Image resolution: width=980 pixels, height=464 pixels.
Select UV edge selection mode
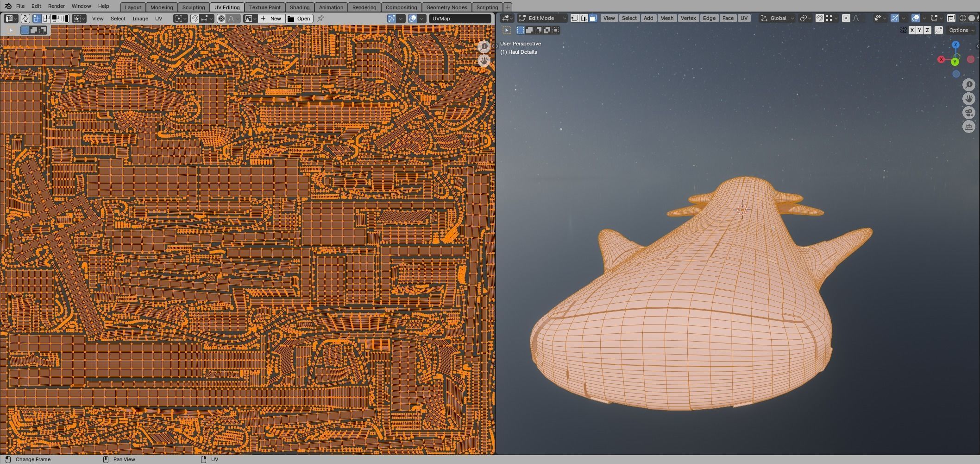(46, 19)
